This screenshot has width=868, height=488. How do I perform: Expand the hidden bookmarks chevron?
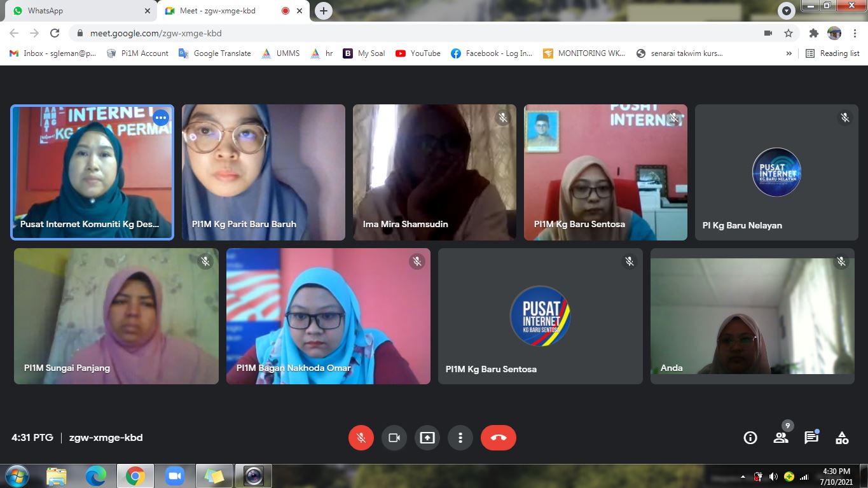point(789,53)
